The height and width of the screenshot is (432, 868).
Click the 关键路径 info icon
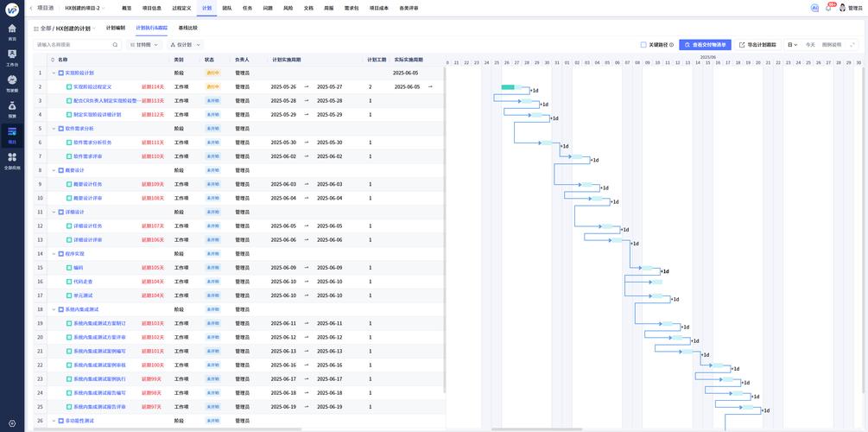[671, 45]
